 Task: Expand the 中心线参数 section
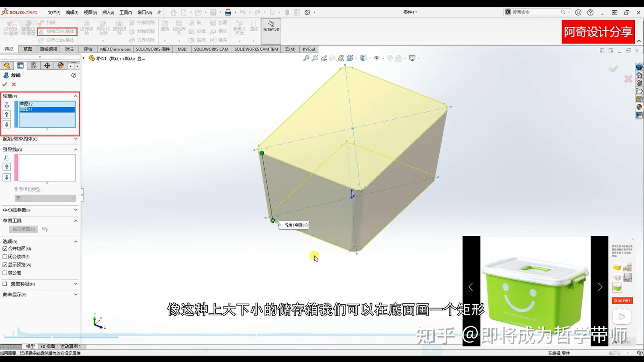(40, 210)
